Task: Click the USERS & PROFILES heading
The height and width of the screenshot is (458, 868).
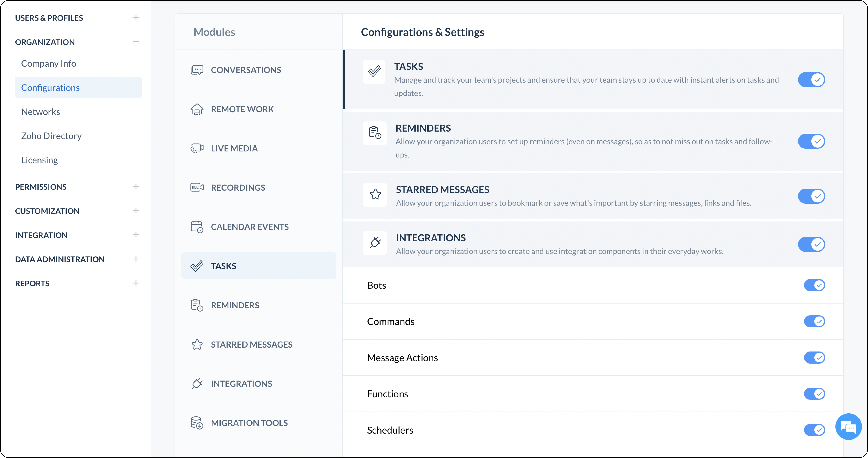Action: tap(49, 18)
